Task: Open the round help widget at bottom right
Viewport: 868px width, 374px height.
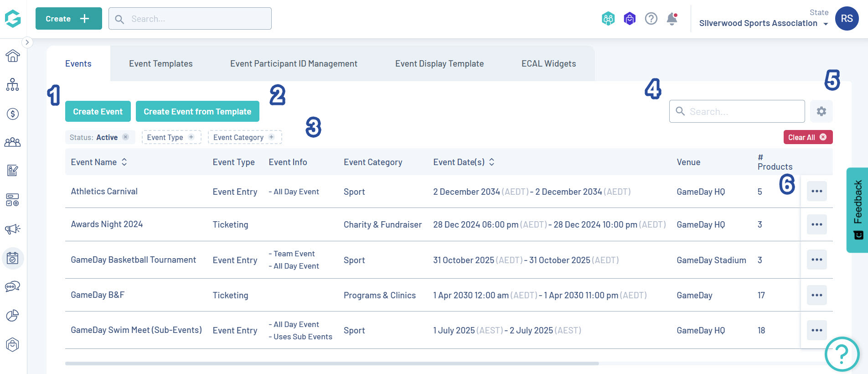Action: point(842,354)
